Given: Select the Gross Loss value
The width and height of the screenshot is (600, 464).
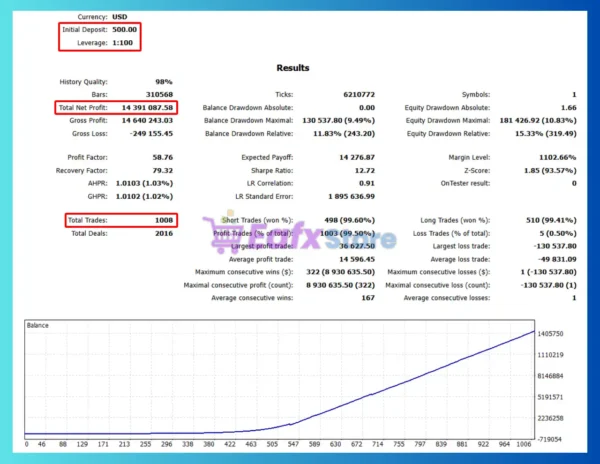Looking at the screenshot, I should pos(151,134).
